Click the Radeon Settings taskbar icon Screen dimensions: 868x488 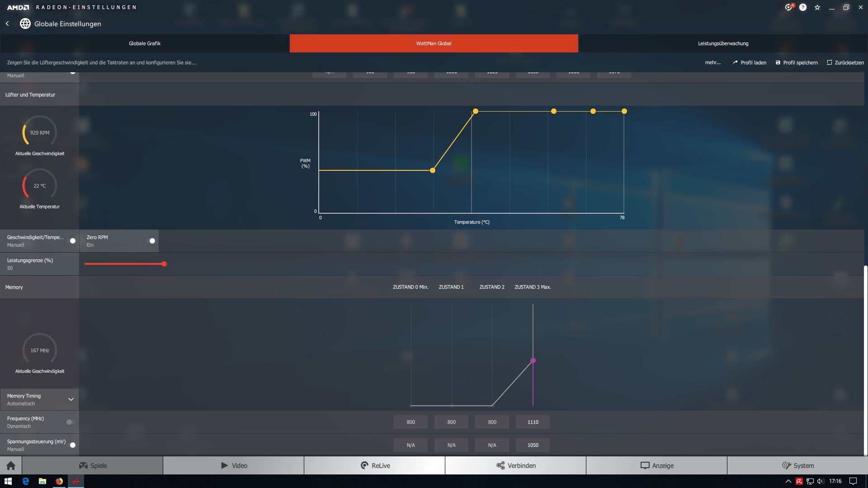pyautogui.click(x=76, y=481)
